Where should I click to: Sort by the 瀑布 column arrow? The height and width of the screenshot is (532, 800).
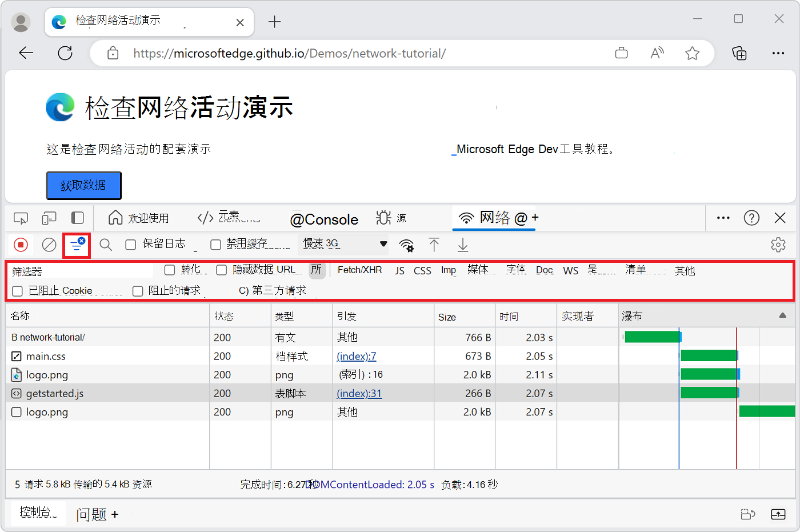coord(783,315)
